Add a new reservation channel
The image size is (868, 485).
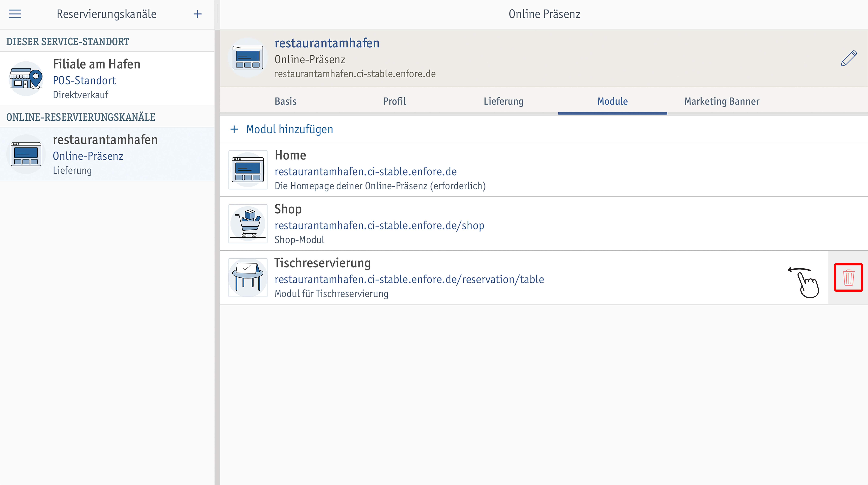pos(197,14)
